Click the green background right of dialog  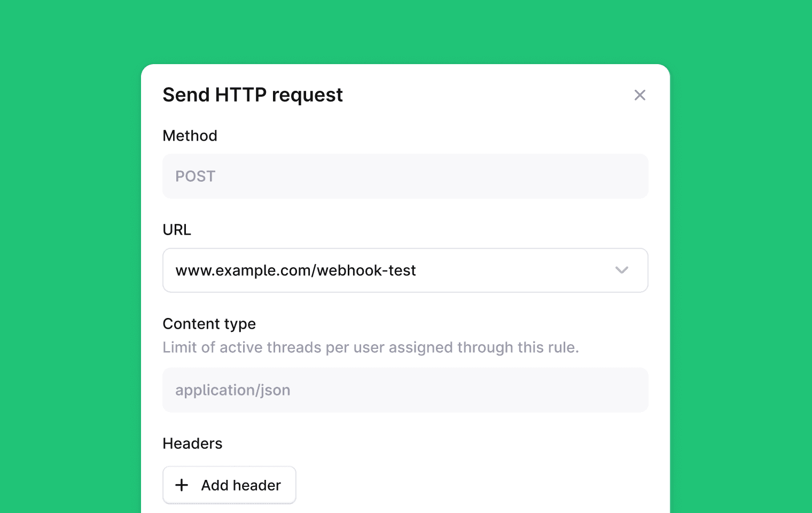741,267
